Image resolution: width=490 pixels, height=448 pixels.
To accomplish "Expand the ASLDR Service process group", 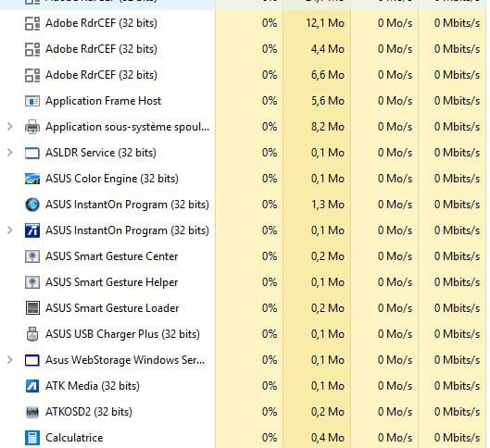I will tap(9, 153).
